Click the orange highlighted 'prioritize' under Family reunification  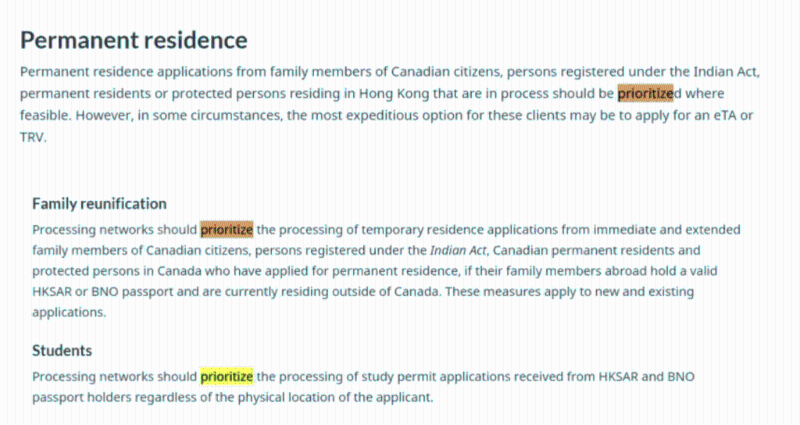pos(227,230)
